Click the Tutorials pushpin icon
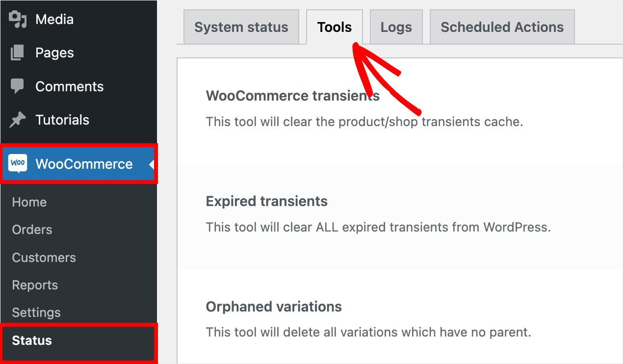 (16, 120)
